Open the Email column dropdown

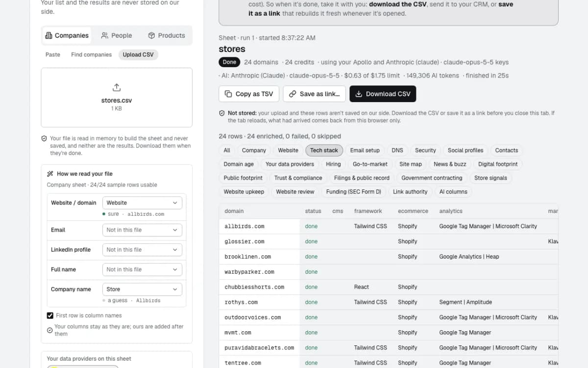[142, 230]
